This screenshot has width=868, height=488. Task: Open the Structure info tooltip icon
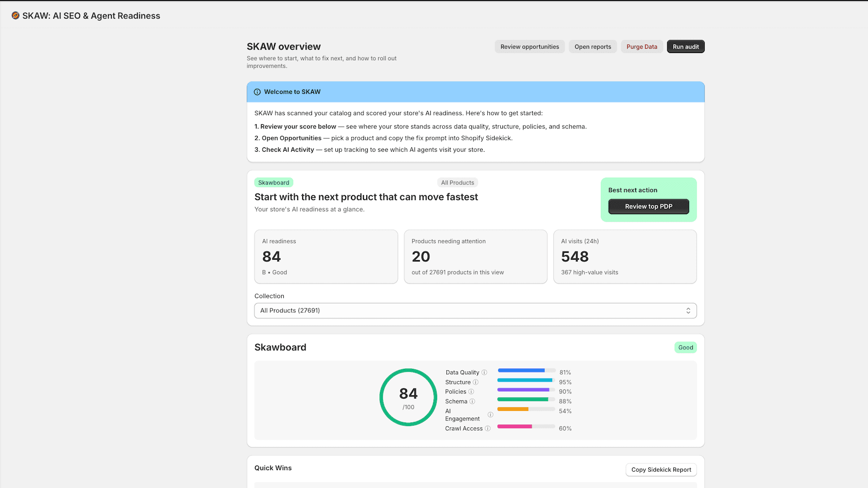476,382
